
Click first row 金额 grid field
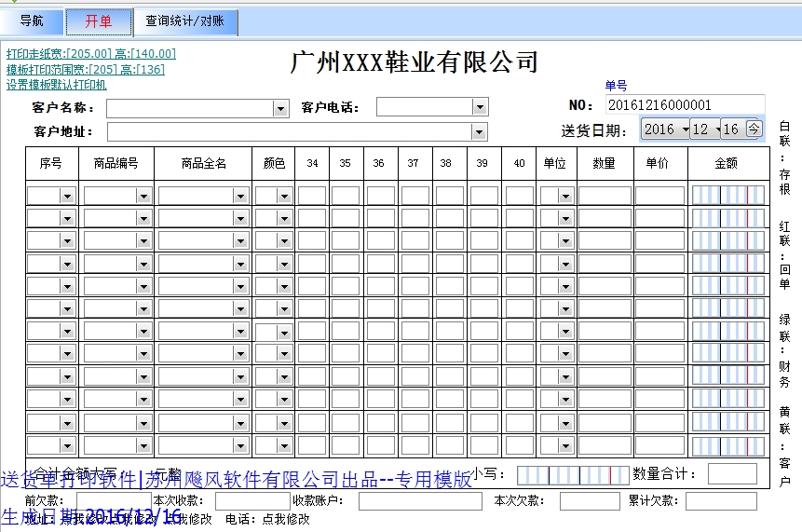point(728,196)
